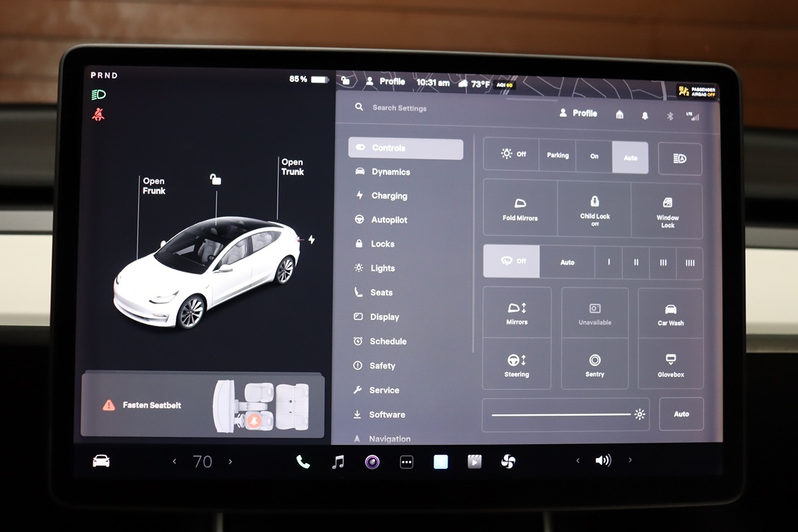Viewport: 798px width, 532px height.
Task: Open the Autopilot settings menu
Action: [389, 220]
